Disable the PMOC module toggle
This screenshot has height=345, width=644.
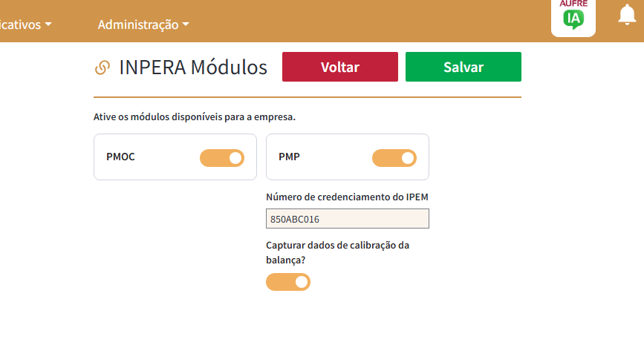pyautogui.click(x=222, y=158)
